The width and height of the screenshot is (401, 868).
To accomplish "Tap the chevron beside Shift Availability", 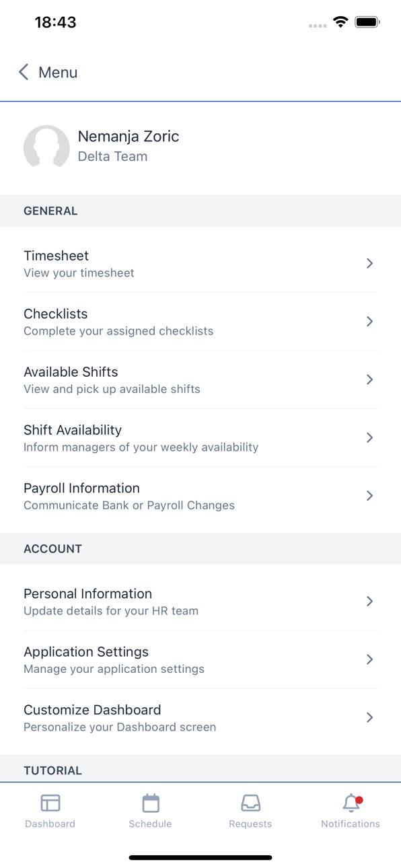I will [x=369, y=437].
